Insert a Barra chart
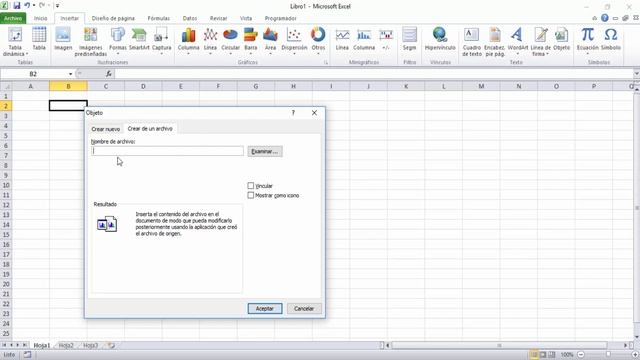Screen dimensions: 640x360 251,42
